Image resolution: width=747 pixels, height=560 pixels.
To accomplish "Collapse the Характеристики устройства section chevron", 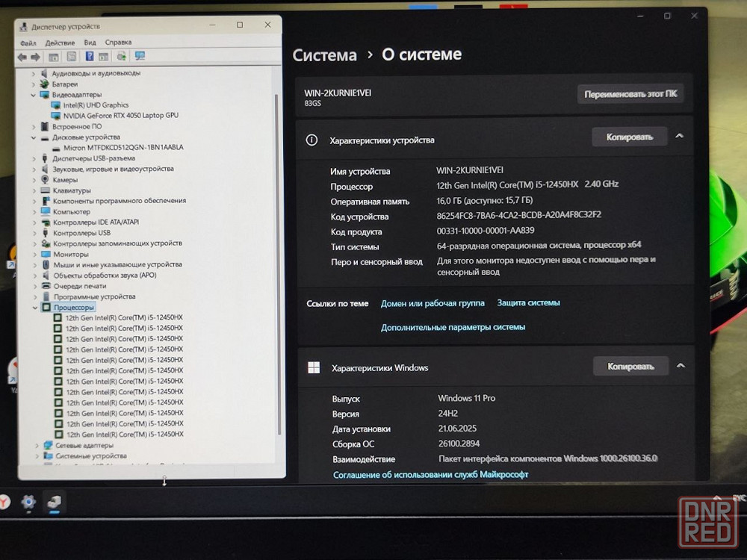I will tap(679, 136).
